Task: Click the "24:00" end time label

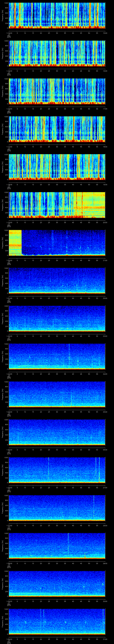Action: [105, 374]
